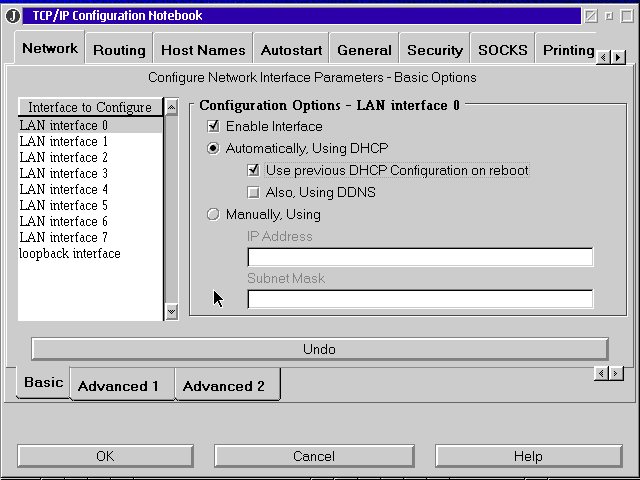This screenshot has height=480, width=640.
Task: Open the Printing tab
Action: [568, 50]
